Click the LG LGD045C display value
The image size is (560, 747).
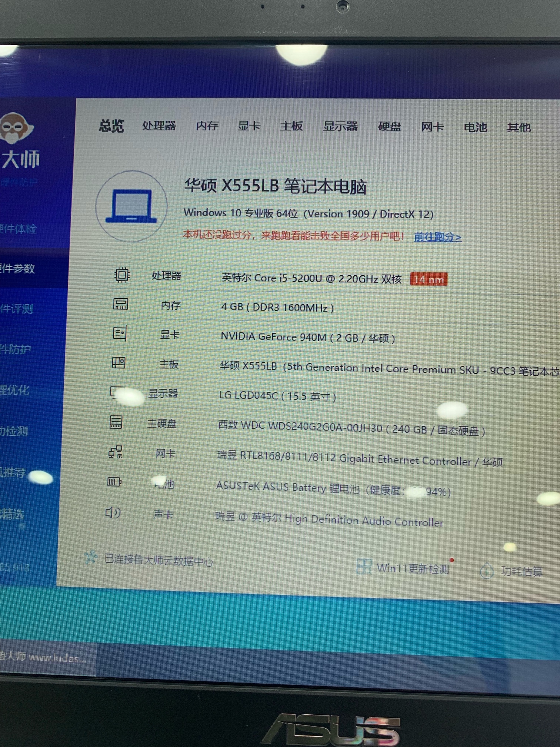pos(278,396)
